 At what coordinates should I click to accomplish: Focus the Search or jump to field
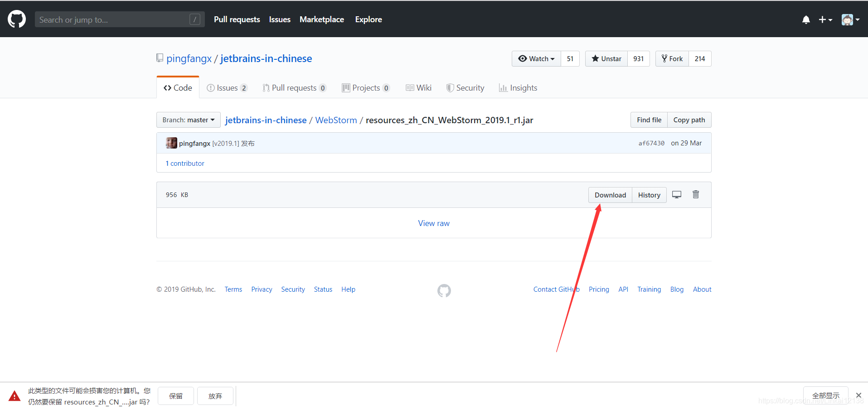click(120, 19)
